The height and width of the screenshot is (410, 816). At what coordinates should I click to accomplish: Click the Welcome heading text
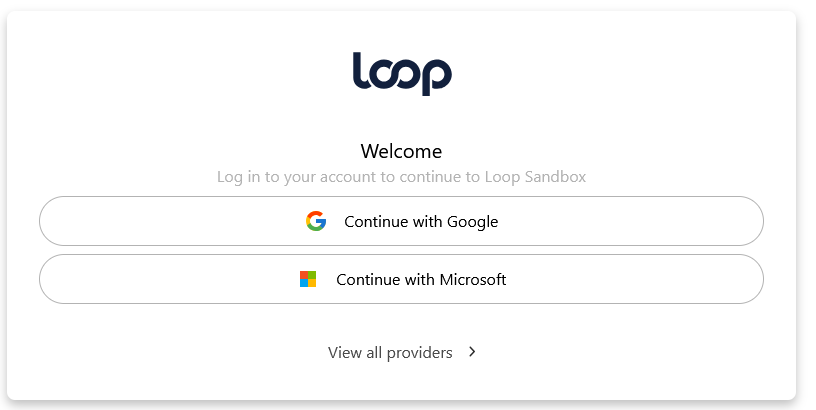click(401, 151)
